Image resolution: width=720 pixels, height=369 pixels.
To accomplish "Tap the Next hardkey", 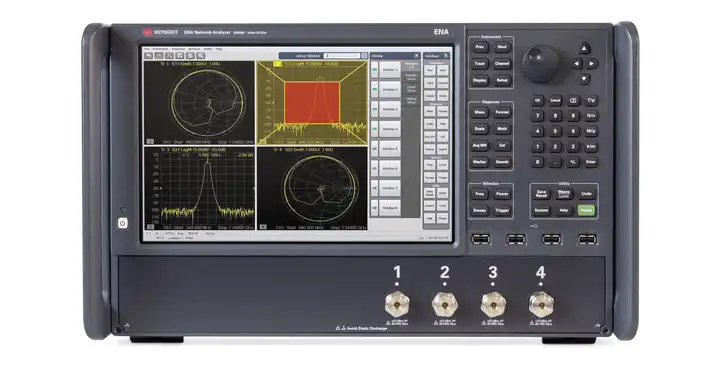I will click(x=502, y=47).
